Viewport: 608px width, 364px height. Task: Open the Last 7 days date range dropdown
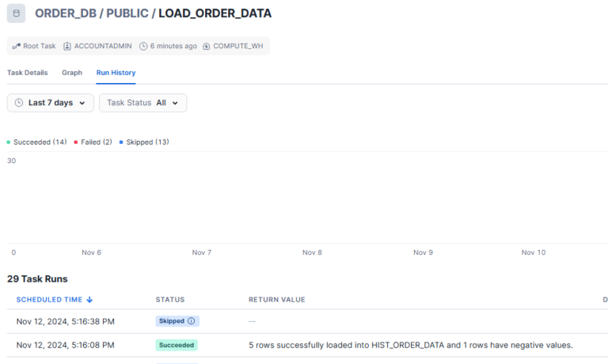51,103
